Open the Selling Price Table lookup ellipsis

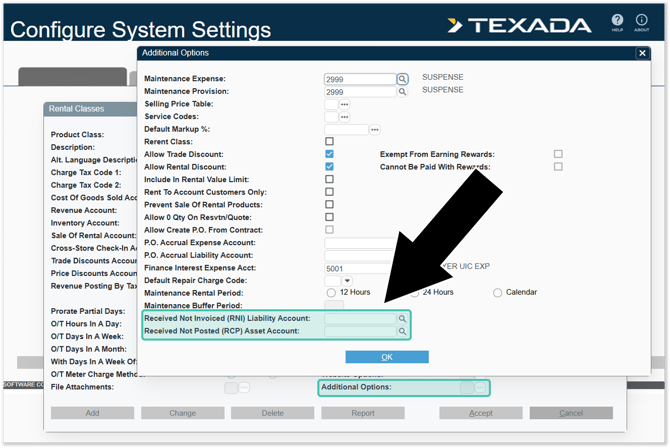345,104
